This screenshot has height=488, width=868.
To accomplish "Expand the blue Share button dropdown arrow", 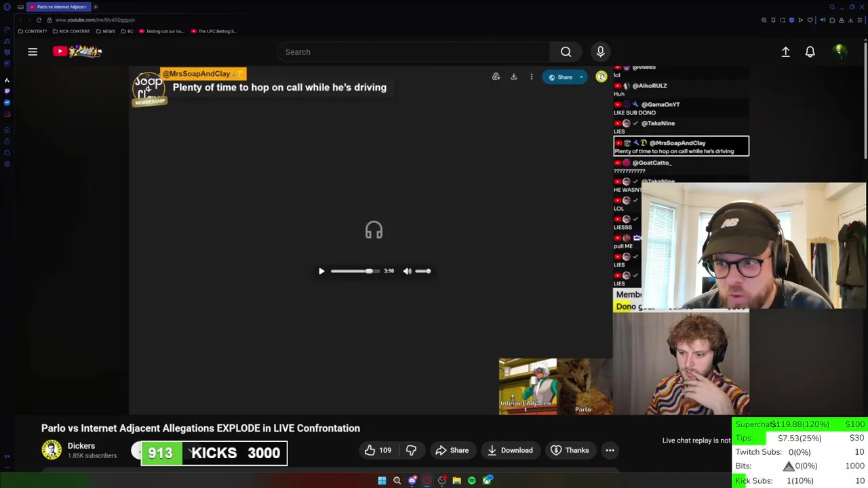I will pyautogui.click(x=581, y=77).
